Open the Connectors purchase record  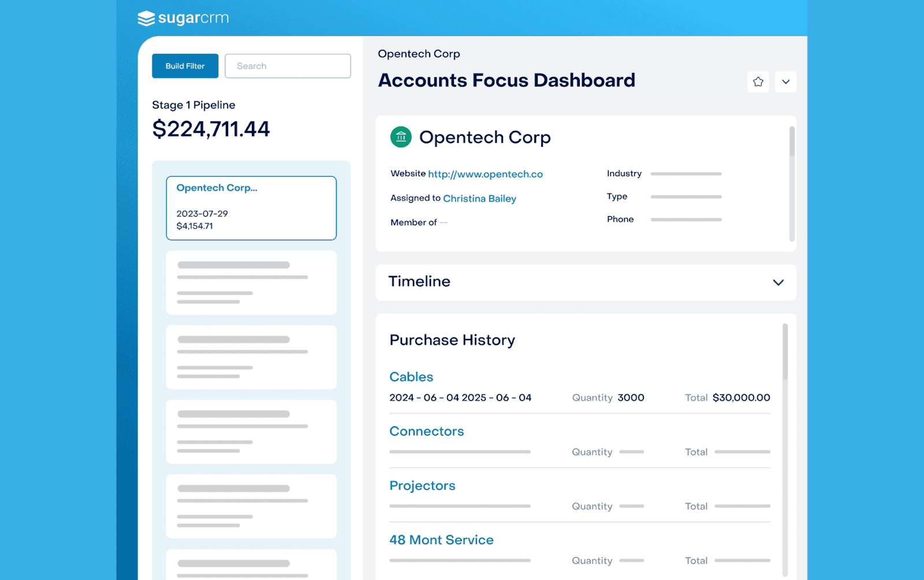[426, 431]
